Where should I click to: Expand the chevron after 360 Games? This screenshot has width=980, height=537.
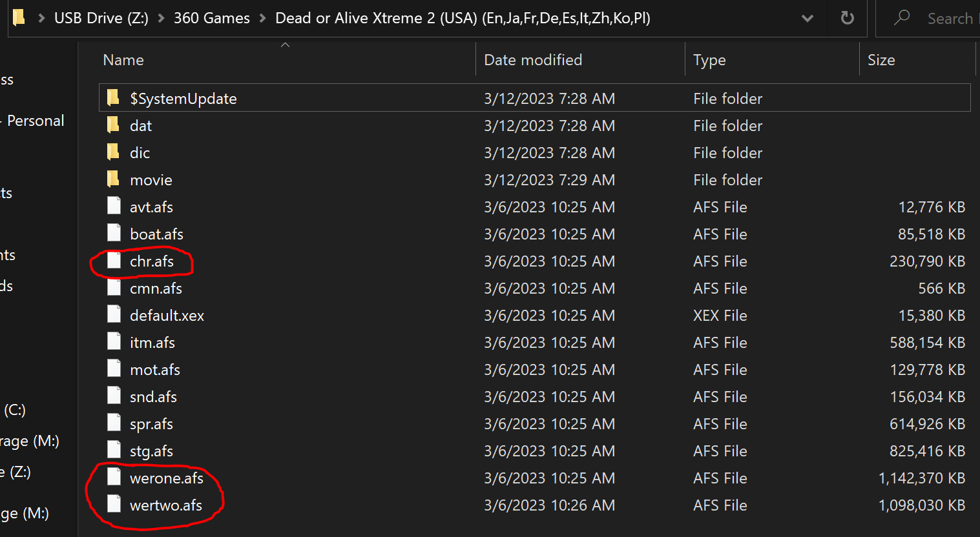point(262,18)
